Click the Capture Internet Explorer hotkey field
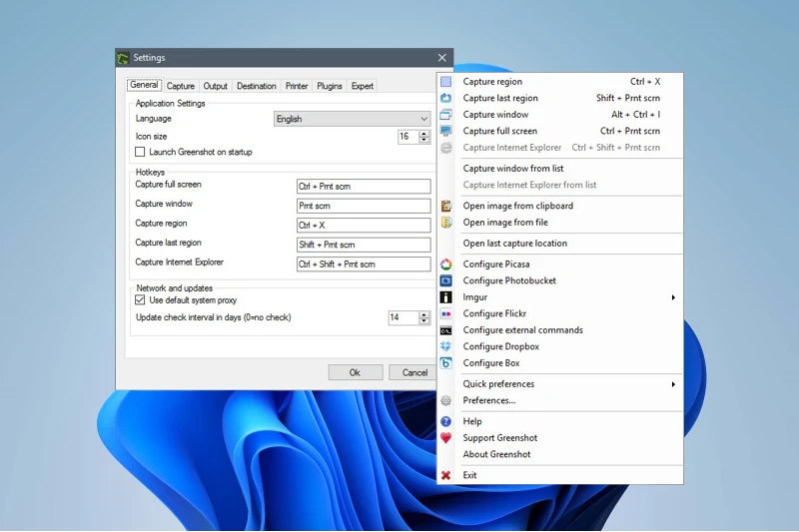 click(364, 265)
